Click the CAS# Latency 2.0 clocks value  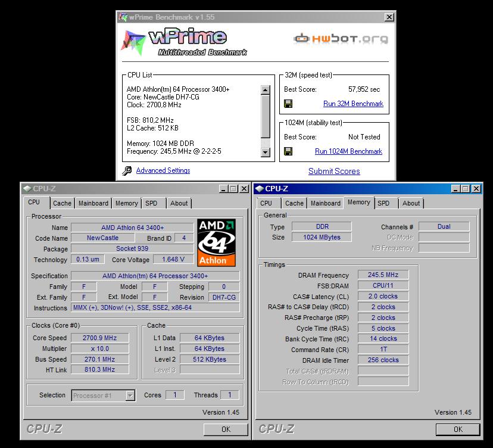pos(383,296)
